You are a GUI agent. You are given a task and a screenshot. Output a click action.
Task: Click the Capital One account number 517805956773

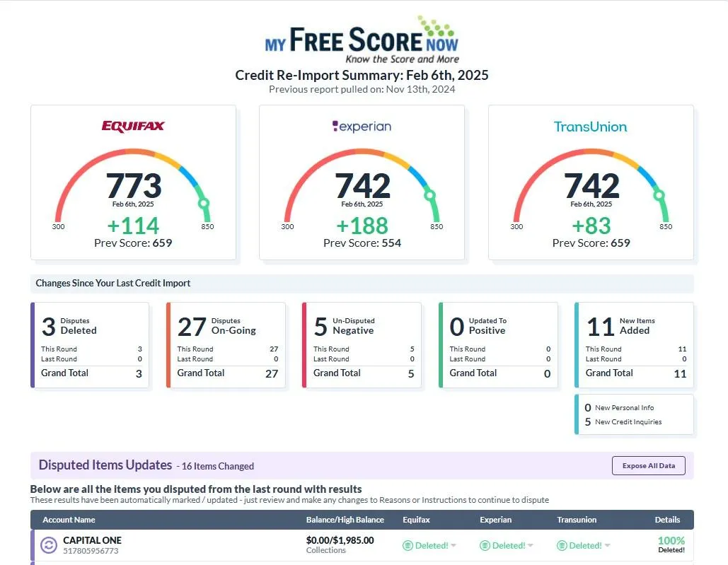tap(91, 551)
